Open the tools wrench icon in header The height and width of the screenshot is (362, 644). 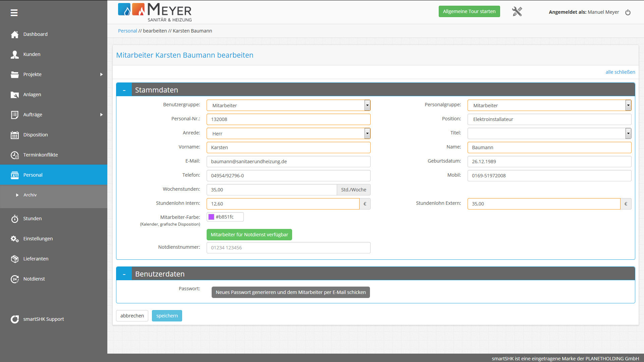[x=517, y=12]
